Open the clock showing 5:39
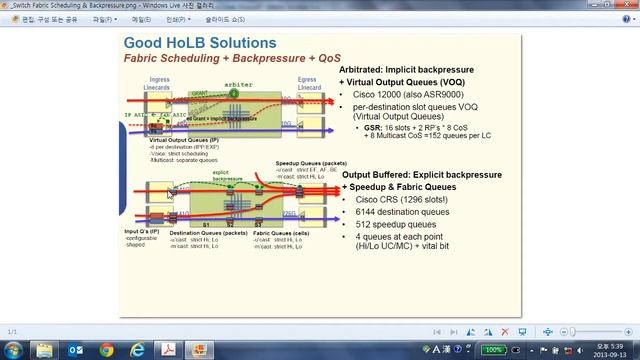640x360 pixels. pyautogui.click(x=610, y=350)
